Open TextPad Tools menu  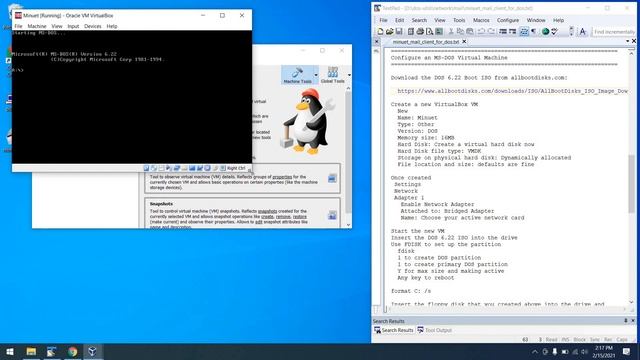tap(459, 20)
